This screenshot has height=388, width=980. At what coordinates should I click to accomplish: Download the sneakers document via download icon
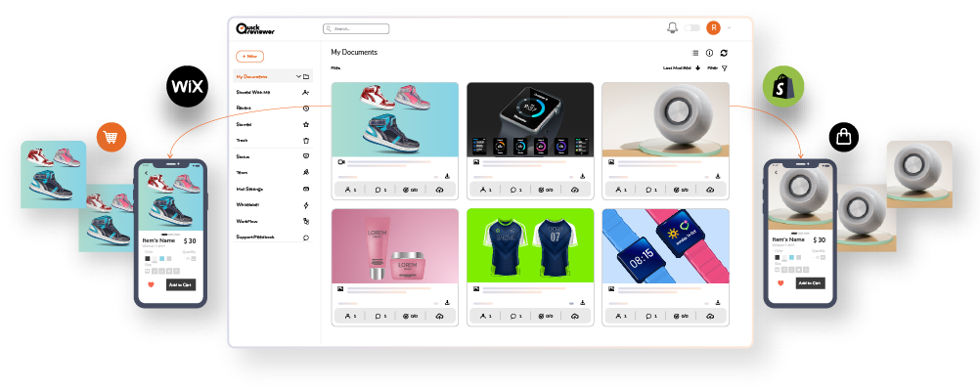tap(448, 177)
